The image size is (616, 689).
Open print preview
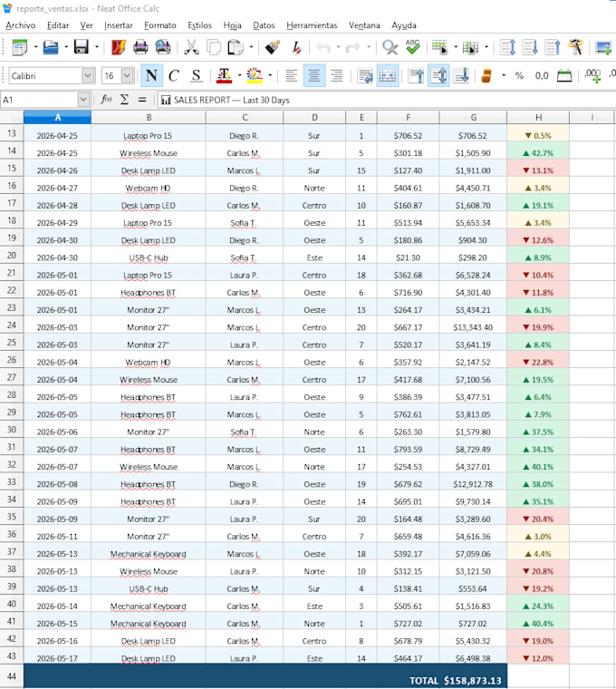[163, 47]
